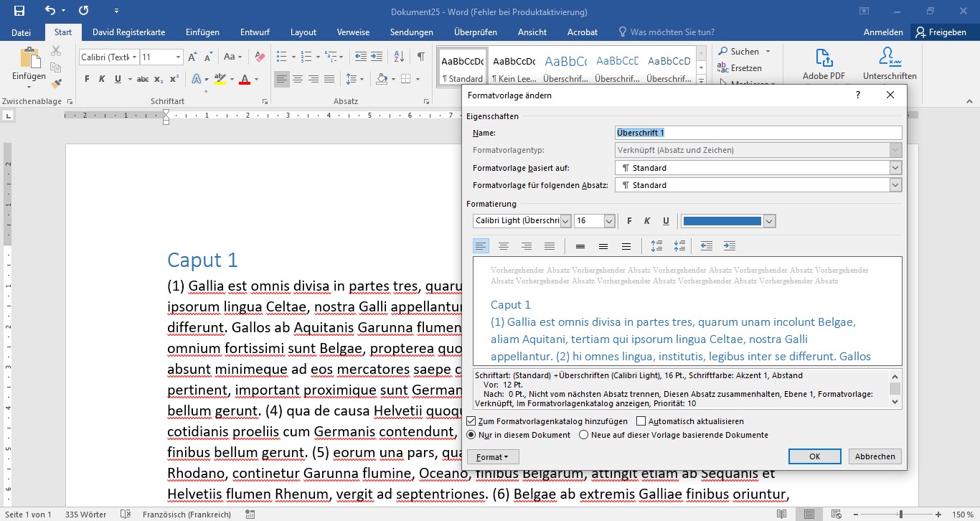Switch to the Acrobat ribbon tab
The height and width of the screenshot is (521, 980).
tap(583, 32)
